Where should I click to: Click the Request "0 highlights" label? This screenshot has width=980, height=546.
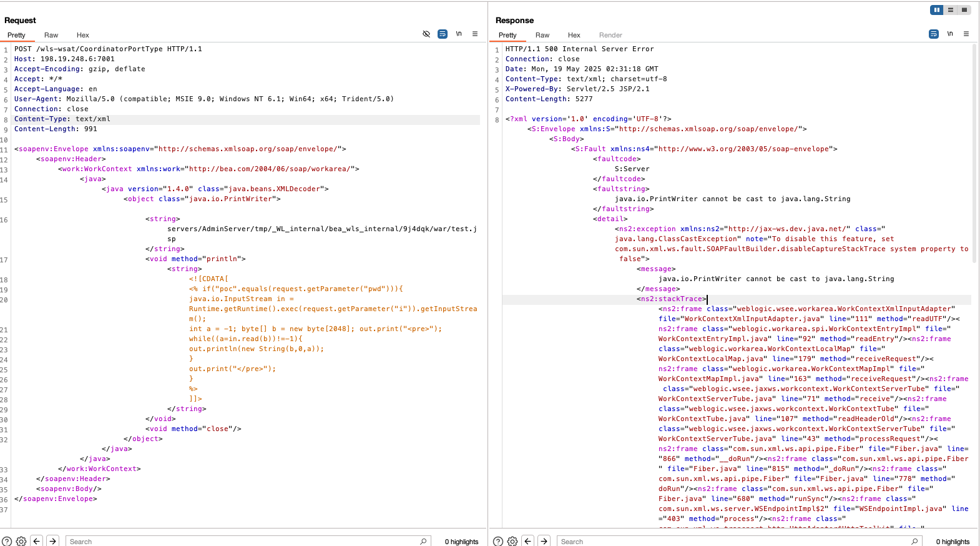click(x=461, y=542)
